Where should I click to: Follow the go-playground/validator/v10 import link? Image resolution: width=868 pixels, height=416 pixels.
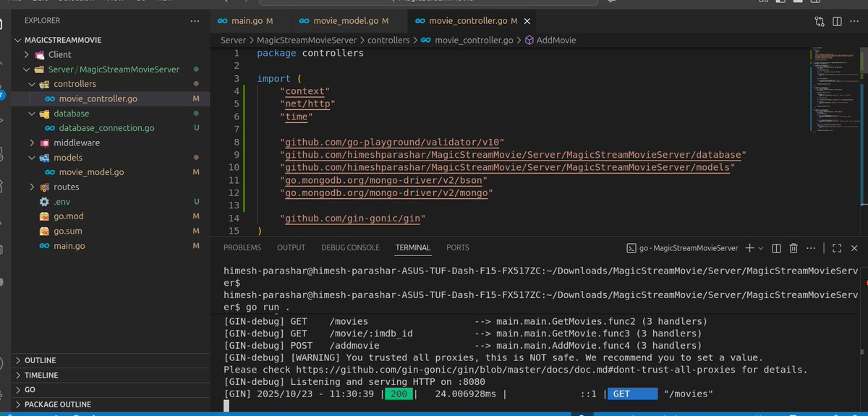[x=391, y=142]
